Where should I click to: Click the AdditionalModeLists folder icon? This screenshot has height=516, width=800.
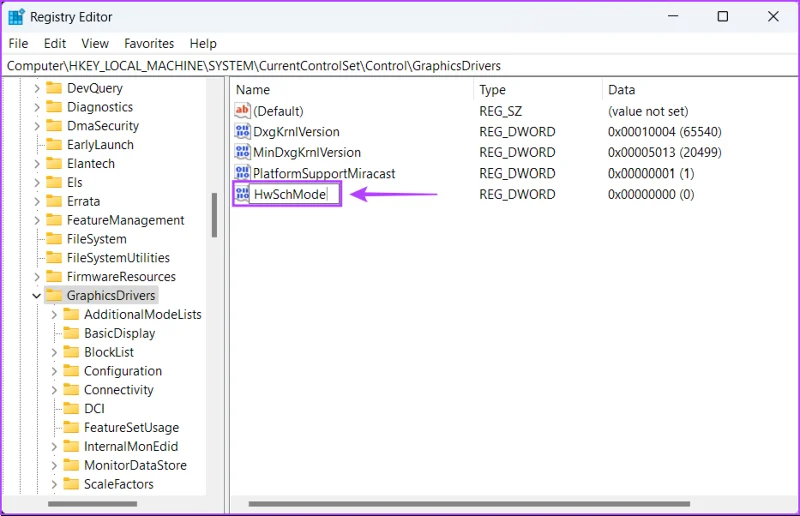pyautogui.click(x=71, y=314)
